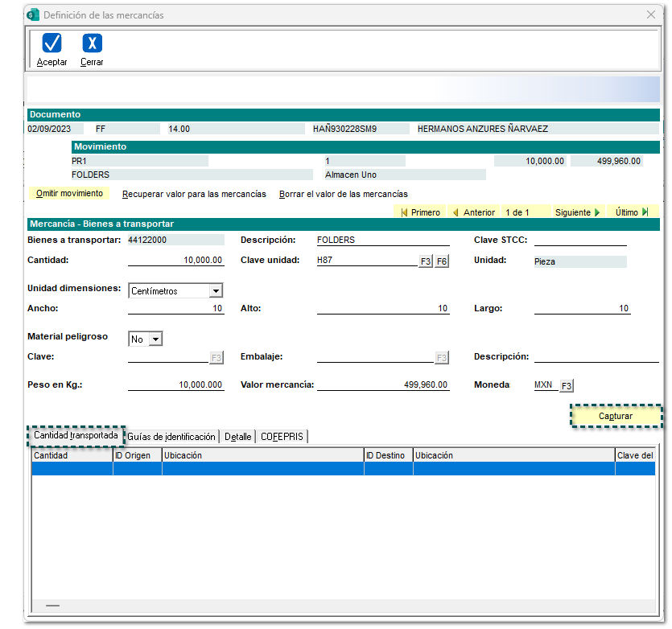Expand the Material peligroso dropdown

[x=155, y=339]
